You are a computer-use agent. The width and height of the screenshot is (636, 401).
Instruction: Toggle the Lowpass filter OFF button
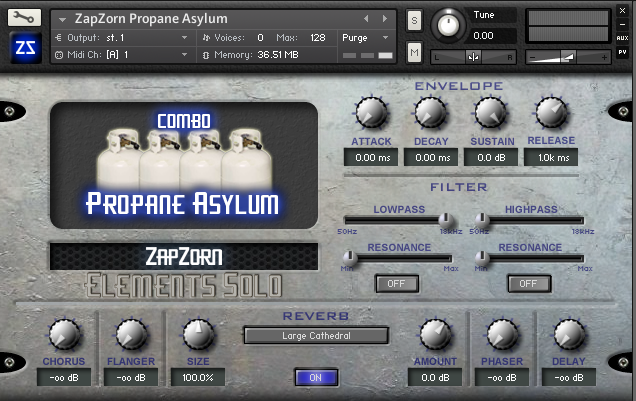click(397, 284)
